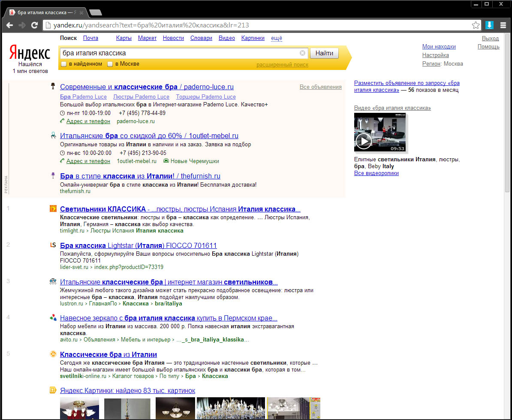Open the 'Все объявления' link
This screenshot has width=512, height=420.
point(320,87)
